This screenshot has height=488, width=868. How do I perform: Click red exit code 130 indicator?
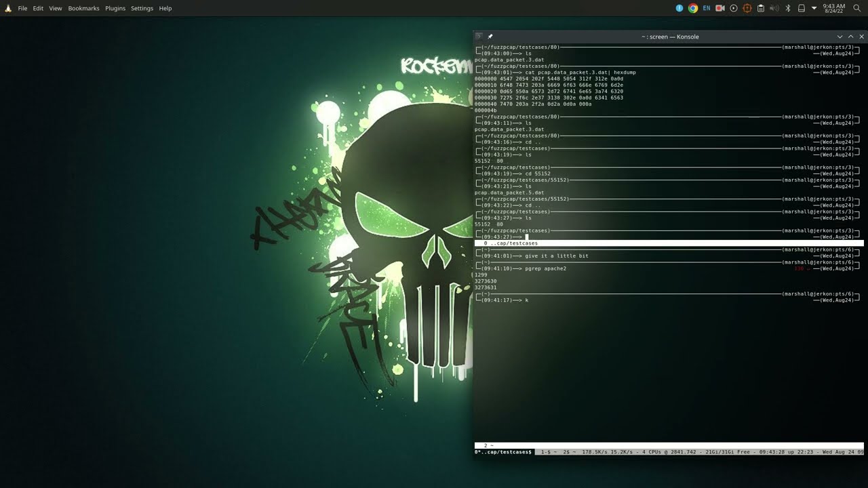click(799, 268)
